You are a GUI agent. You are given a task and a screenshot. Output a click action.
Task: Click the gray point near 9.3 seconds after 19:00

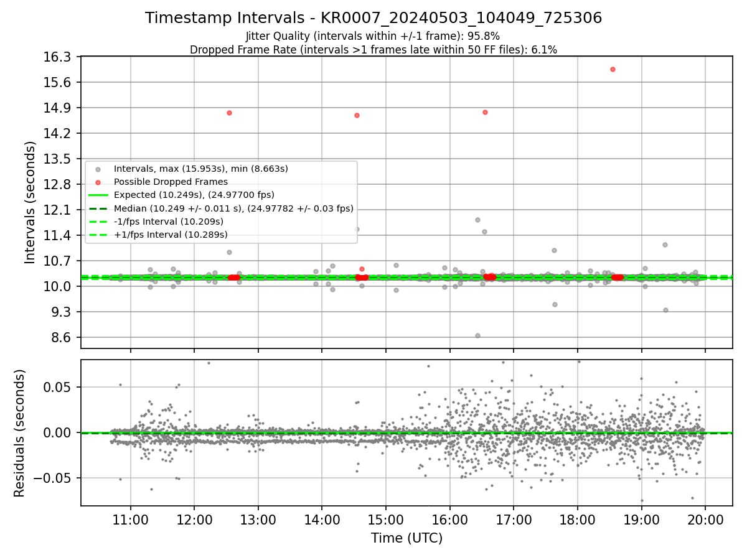pos(665,310)
